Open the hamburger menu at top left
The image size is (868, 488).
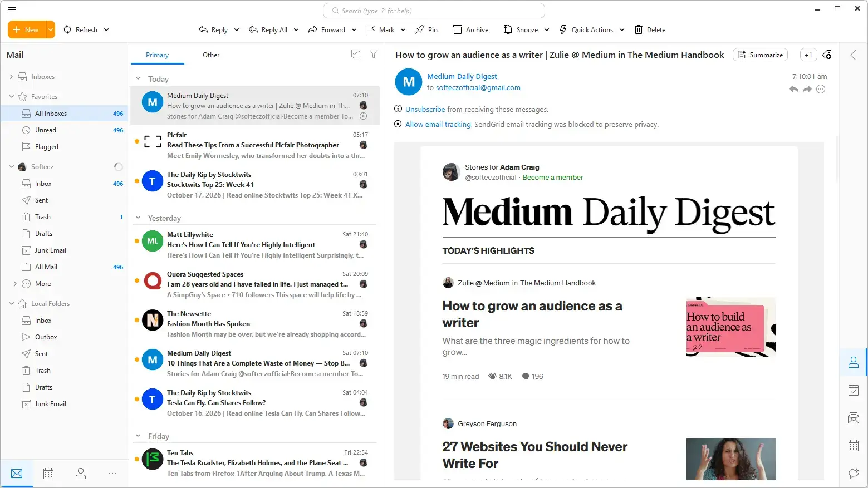pos(12,9)
